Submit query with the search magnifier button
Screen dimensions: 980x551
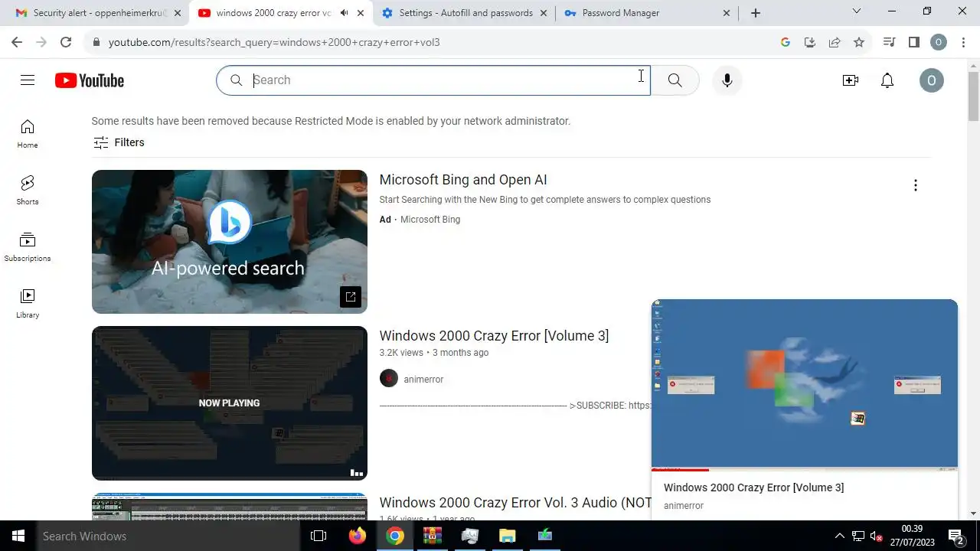pyautogui.click(x=675, y=80)
